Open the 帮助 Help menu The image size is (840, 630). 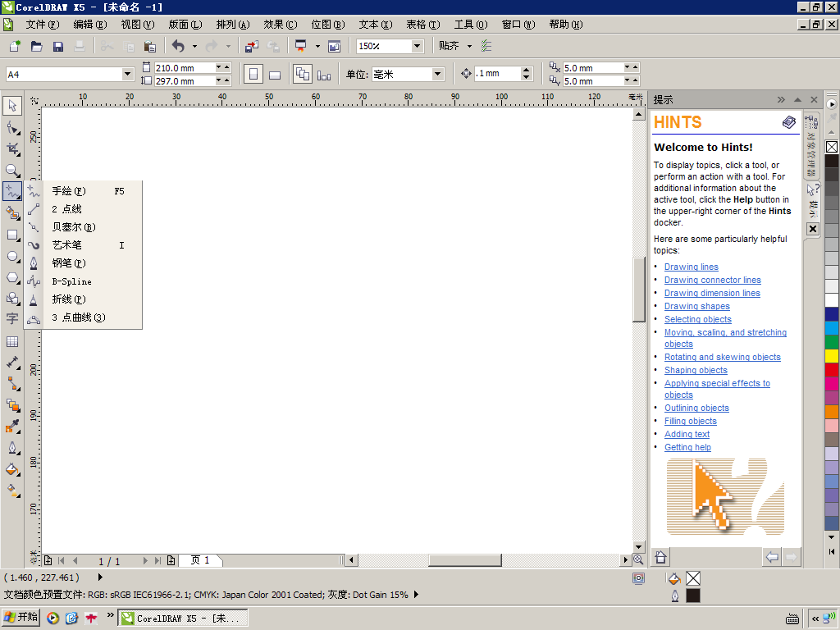pos(566,25)
